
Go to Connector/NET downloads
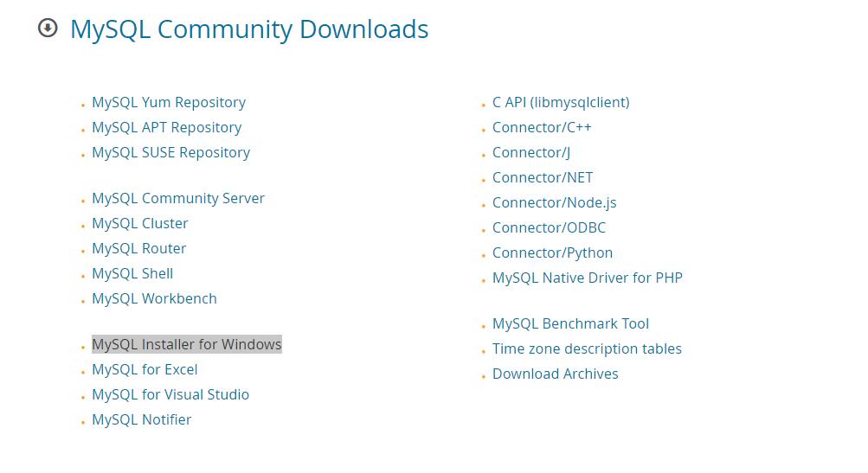coord(543,177)
